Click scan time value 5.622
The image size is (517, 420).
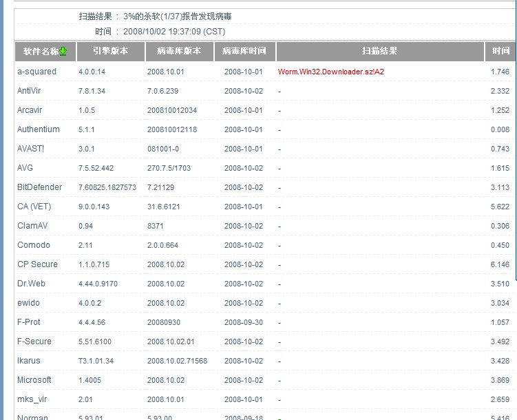pos(500,207)
